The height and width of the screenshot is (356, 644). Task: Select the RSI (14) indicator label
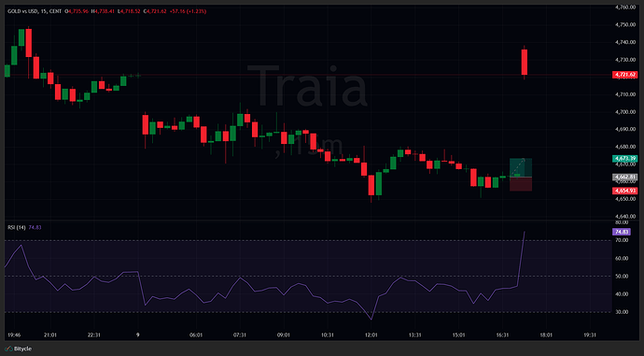click(x=17, y=227)
